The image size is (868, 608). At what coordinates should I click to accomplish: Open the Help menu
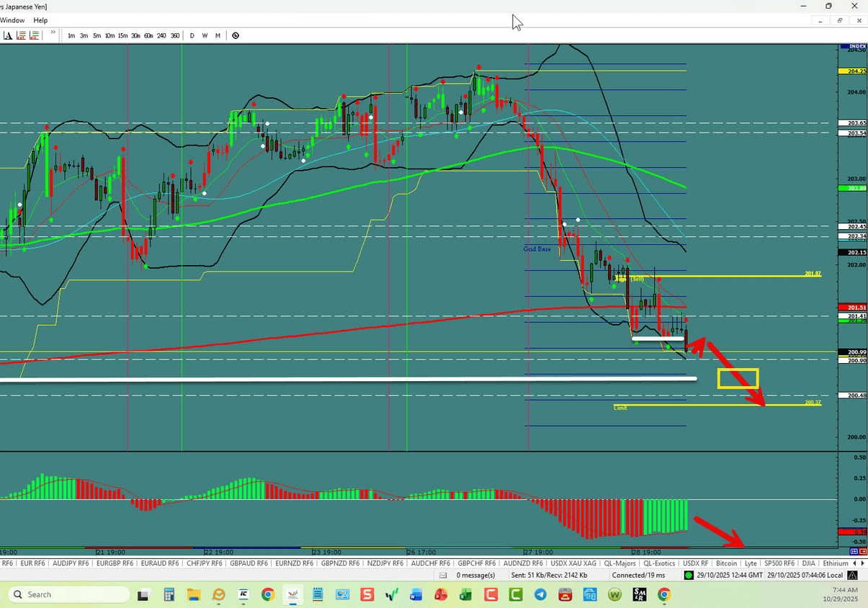coord(40,20)
